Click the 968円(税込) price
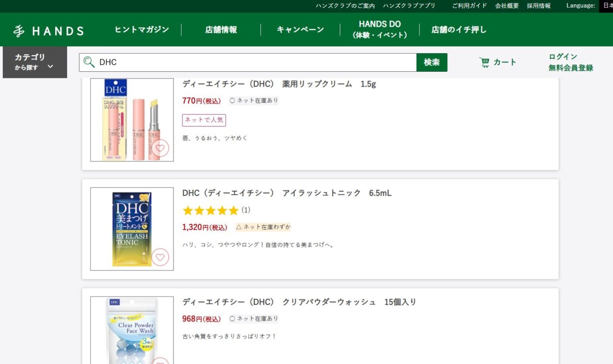 pos(202,319)
